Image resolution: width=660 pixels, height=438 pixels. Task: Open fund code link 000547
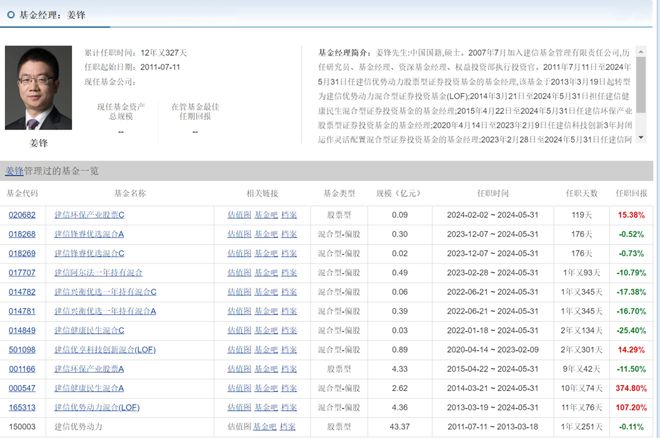pyautogui.click(x=22, y=388)
